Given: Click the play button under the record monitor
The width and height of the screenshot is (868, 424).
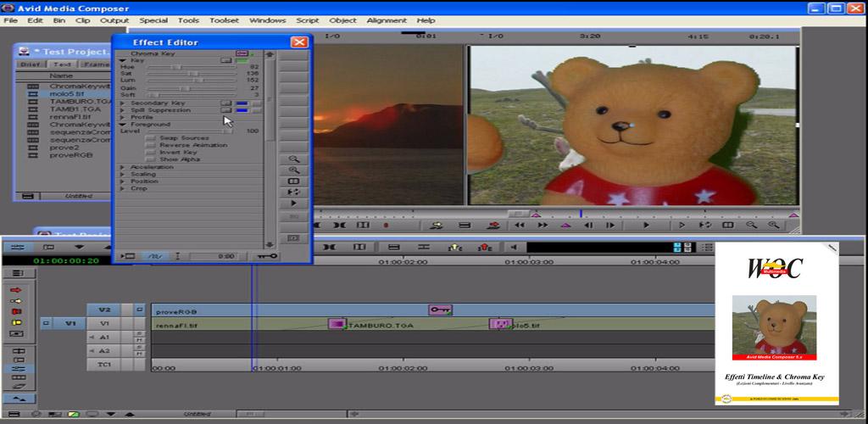Looking at the screenshot, I should 646,226.
